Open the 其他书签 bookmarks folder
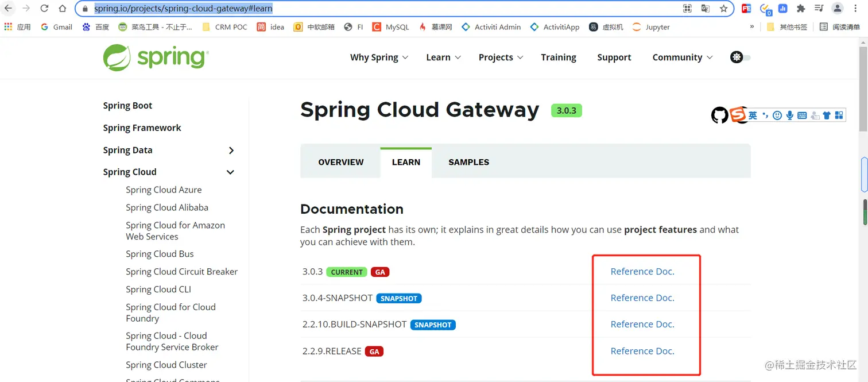The height and width of the screenshot is (382, 868). click(787, 27)
